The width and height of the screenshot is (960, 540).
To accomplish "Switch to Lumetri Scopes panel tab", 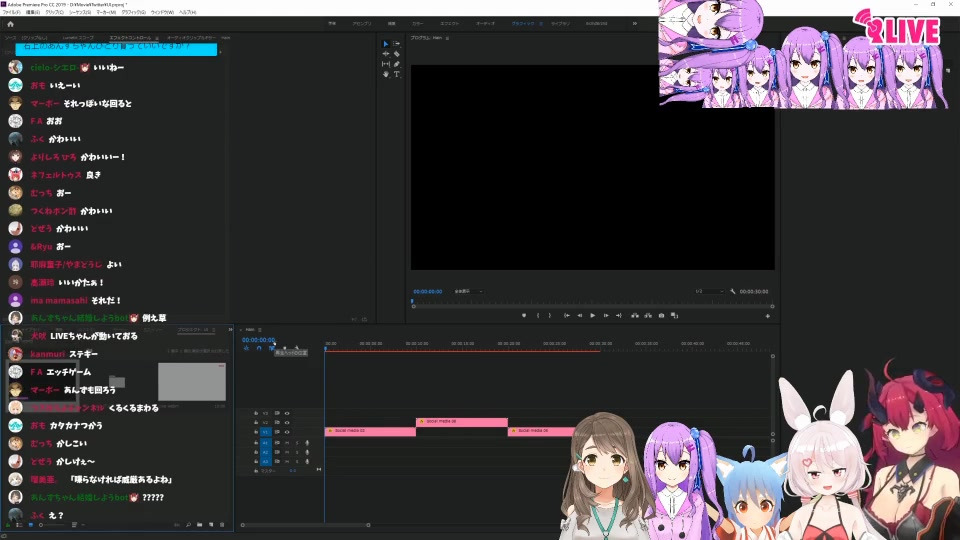I will (x=78, y=38).
